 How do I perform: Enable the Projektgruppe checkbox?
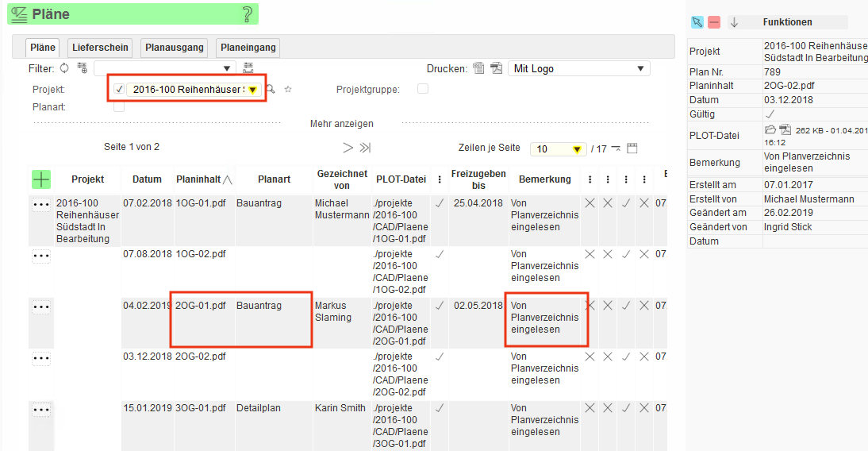coord(423,89)
